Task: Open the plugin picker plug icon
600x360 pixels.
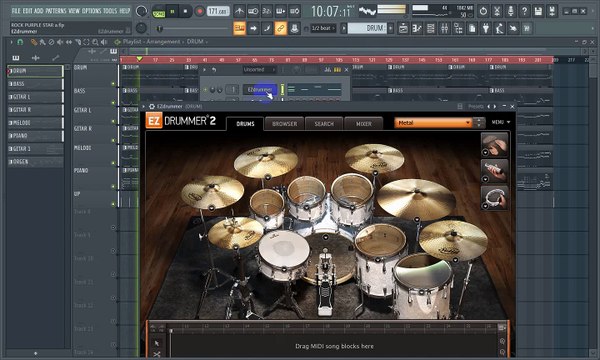Action: click(x=486, y=28)
